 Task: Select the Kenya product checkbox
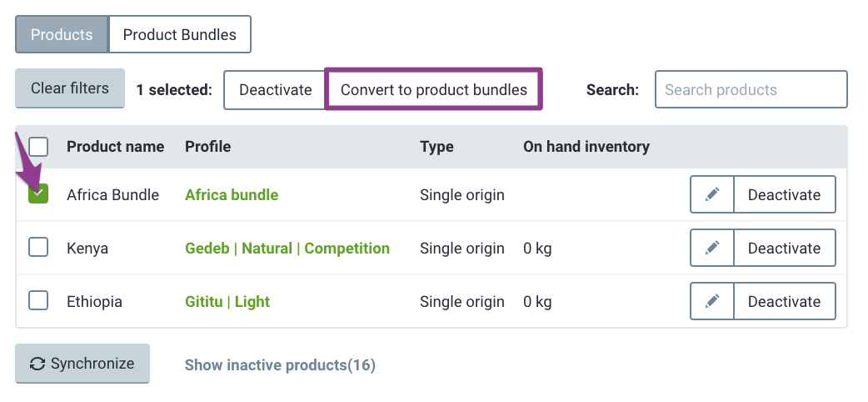[x=38, y=248]
